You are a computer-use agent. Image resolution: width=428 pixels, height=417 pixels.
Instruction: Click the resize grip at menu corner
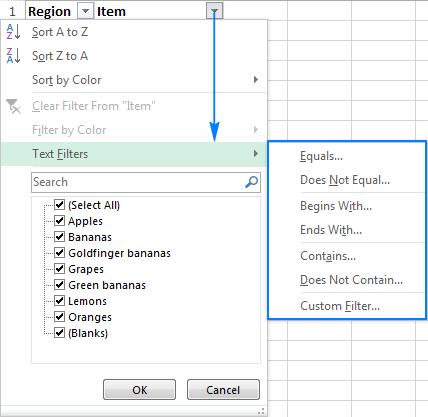coord(262,411)
